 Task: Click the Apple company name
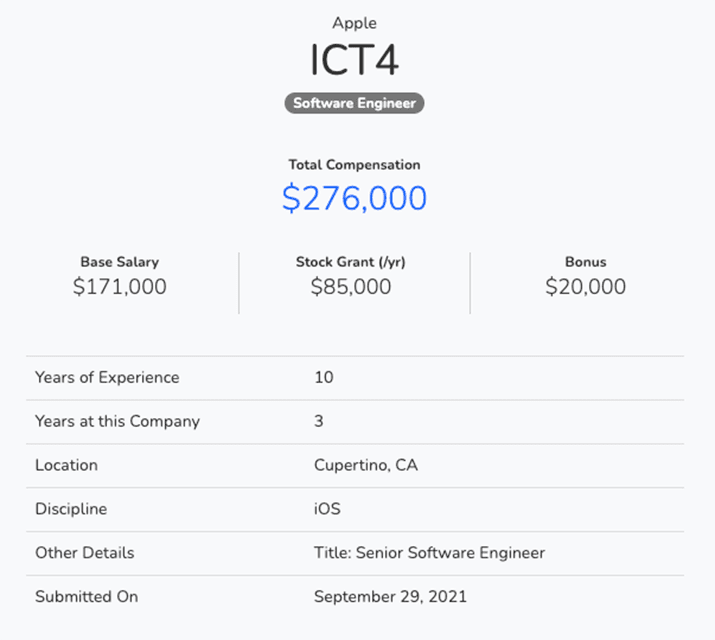354,23
